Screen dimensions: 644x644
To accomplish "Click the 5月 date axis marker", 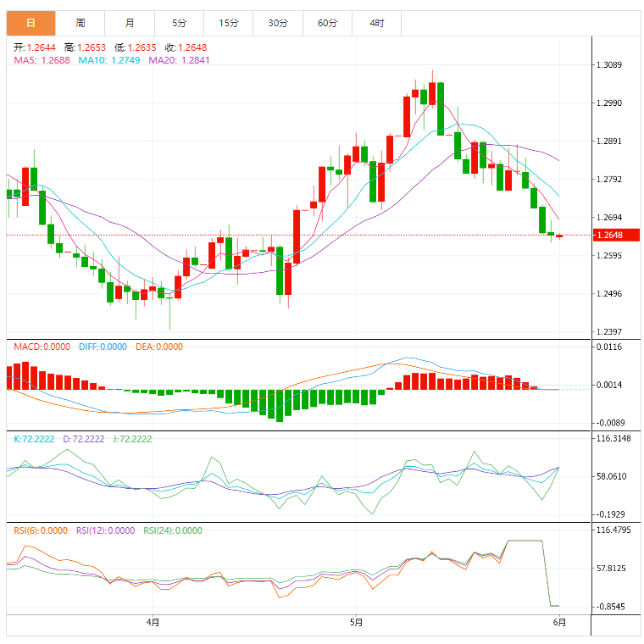I will coord(356,623).
